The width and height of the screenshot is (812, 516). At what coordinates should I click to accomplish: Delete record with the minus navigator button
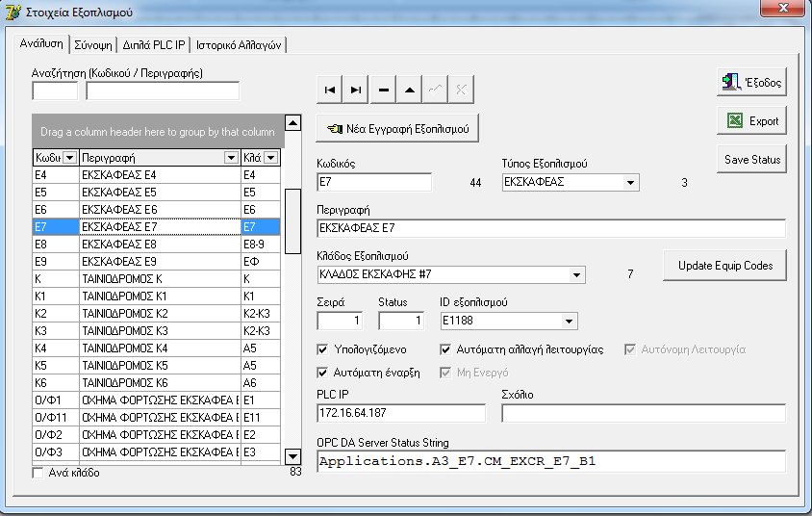pyautogui.click(x=383, y=90)
